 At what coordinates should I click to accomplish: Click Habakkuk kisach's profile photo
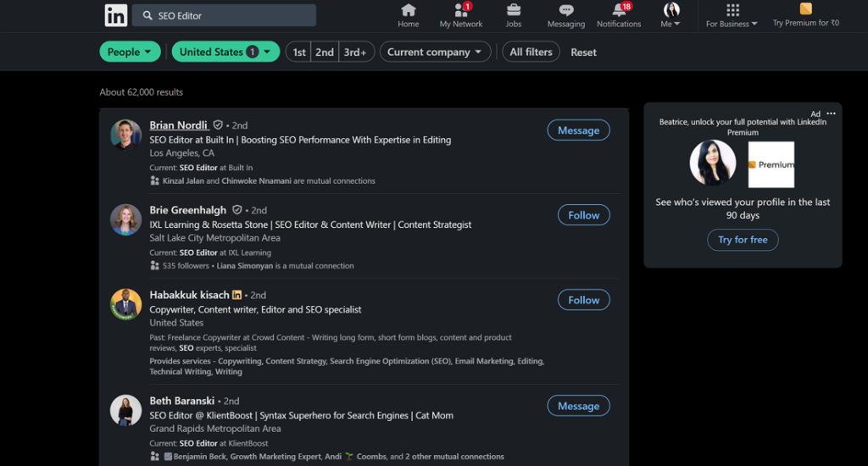[x=125, y=304]
